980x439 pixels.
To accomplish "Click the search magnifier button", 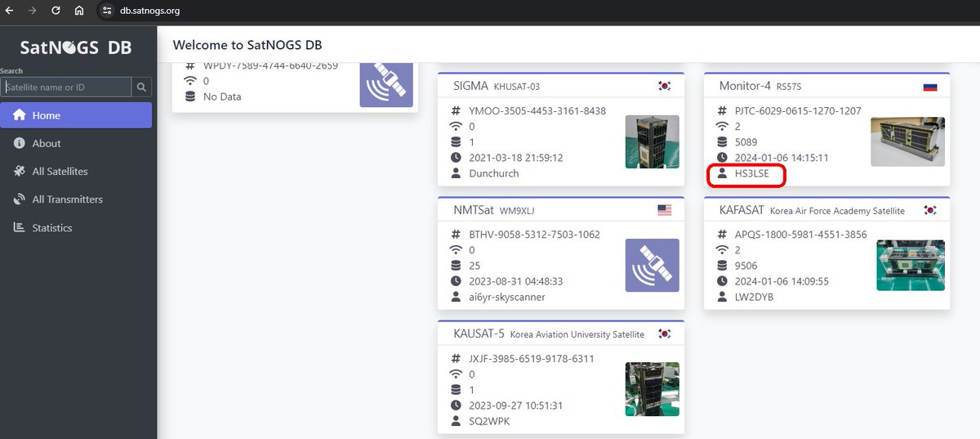I will 142,87.
